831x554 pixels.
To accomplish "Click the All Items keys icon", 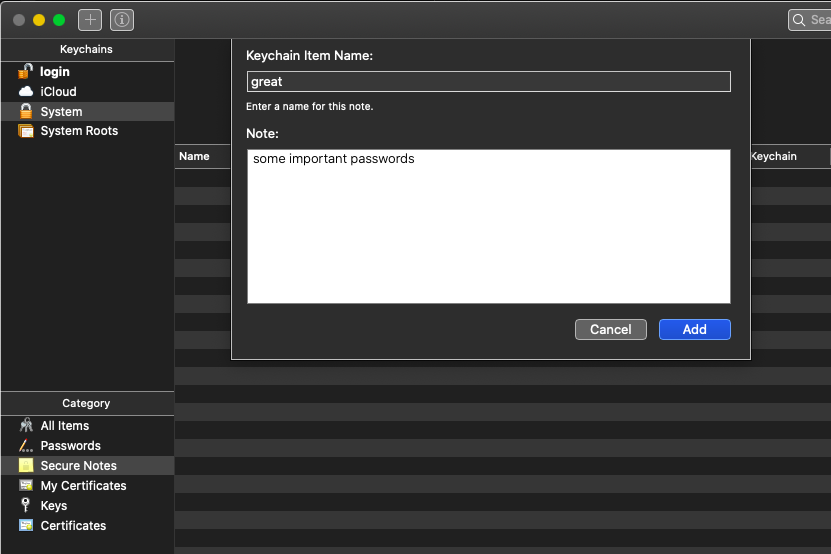I will point(25,425).
